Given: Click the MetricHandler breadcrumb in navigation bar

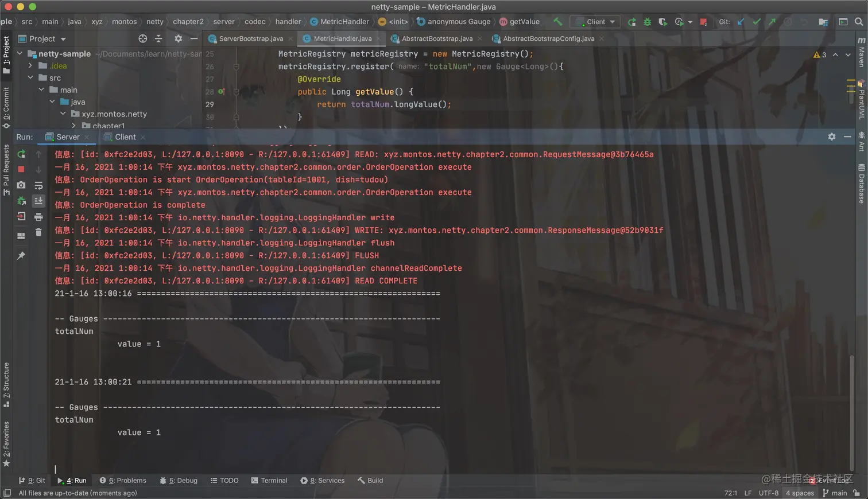Looking at the screenshot, I should coord(339,22).
